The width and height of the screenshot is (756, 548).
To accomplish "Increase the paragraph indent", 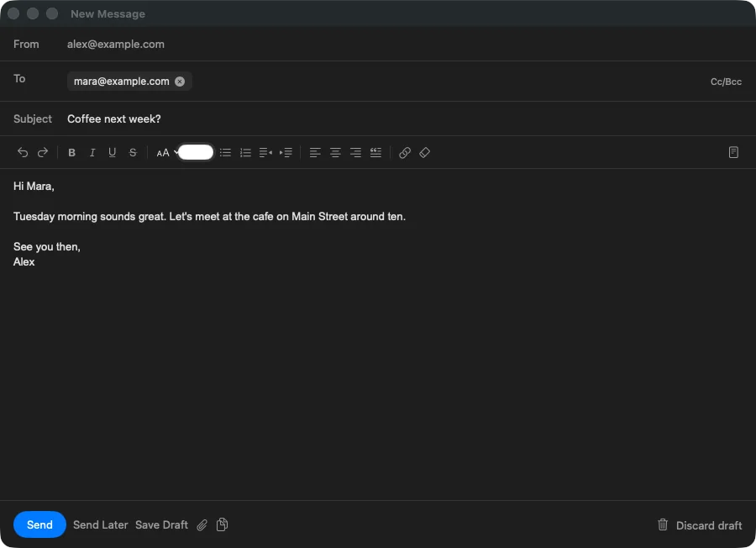I will (286, 152).
